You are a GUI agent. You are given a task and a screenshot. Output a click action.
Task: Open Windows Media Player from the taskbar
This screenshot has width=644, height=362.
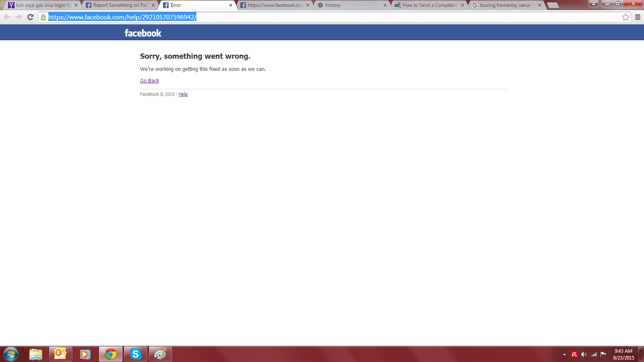coord(85,354)
